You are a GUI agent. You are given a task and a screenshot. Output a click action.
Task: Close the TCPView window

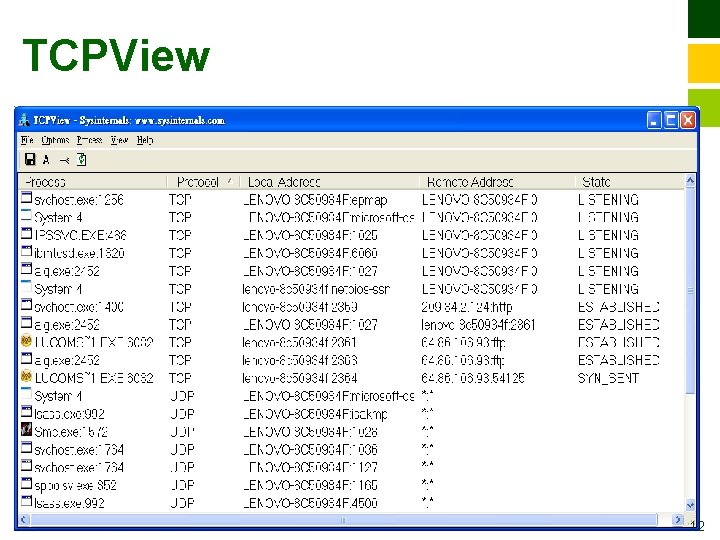[x=687, y=120]
